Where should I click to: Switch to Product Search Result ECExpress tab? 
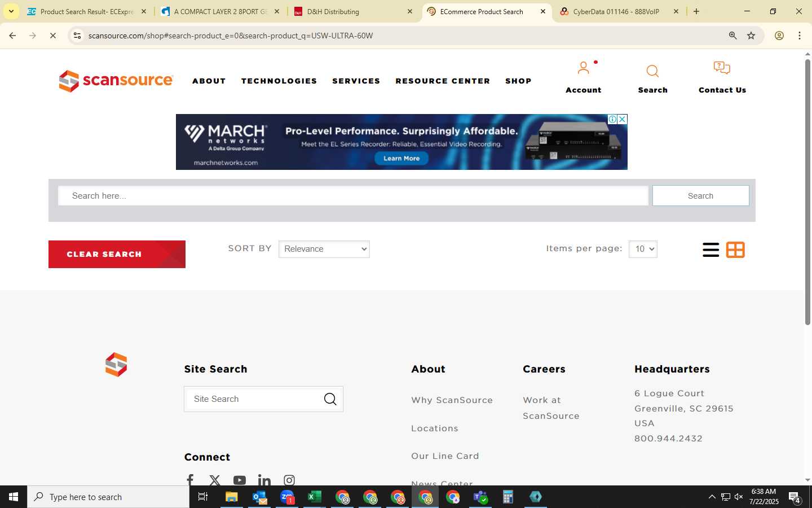pos(87,11)
